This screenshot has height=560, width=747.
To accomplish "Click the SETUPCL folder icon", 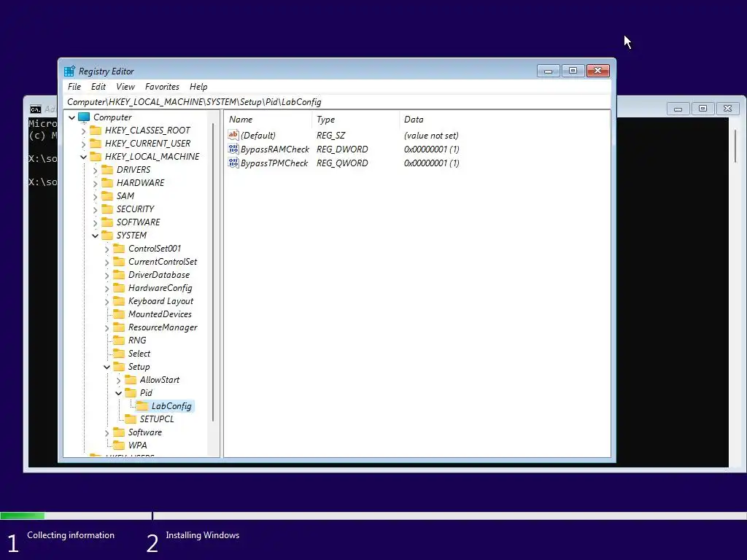I will point(131,419).
